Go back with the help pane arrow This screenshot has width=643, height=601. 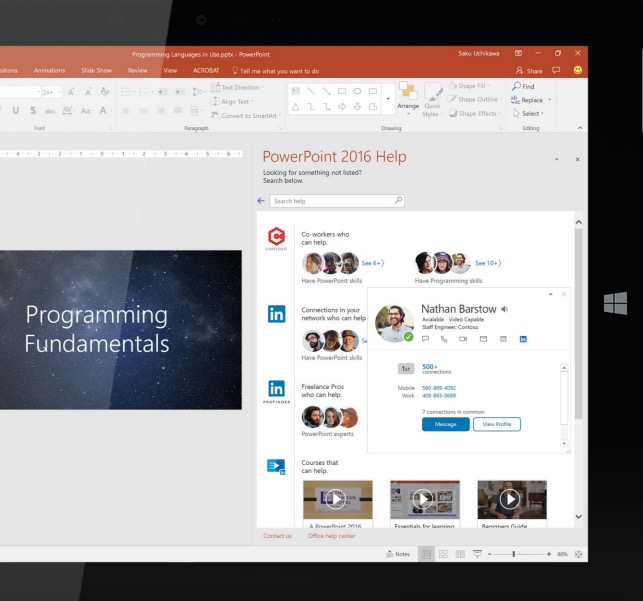(x=261, y=200)
